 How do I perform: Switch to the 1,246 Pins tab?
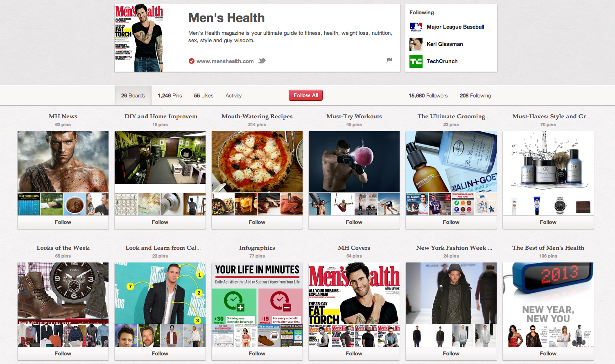(x=170, y=95)
